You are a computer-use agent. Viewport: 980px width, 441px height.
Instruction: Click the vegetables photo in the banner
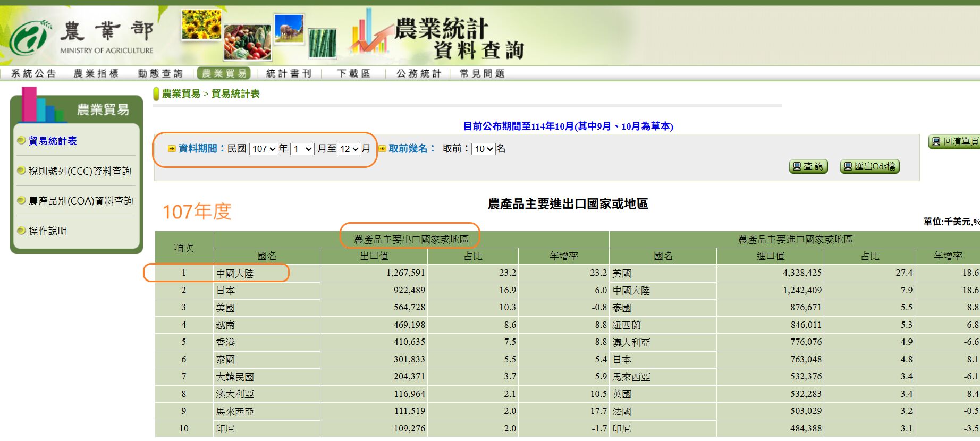tap(247, 42)
